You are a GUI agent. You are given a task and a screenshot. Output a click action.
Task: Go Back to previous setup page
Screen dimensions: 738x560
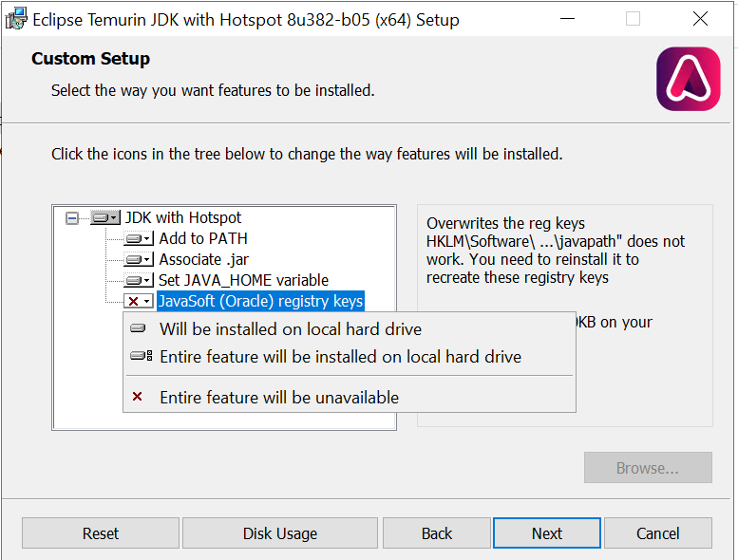[437, 533]
